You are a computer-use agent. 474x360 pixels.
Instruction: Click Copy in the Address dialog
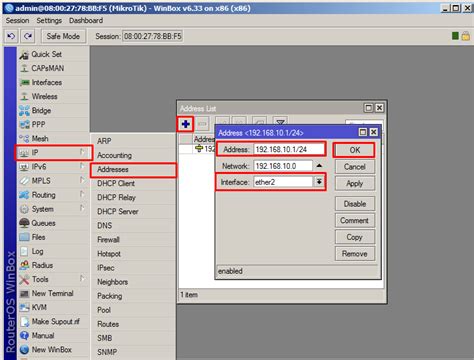[x=355, y=237]
